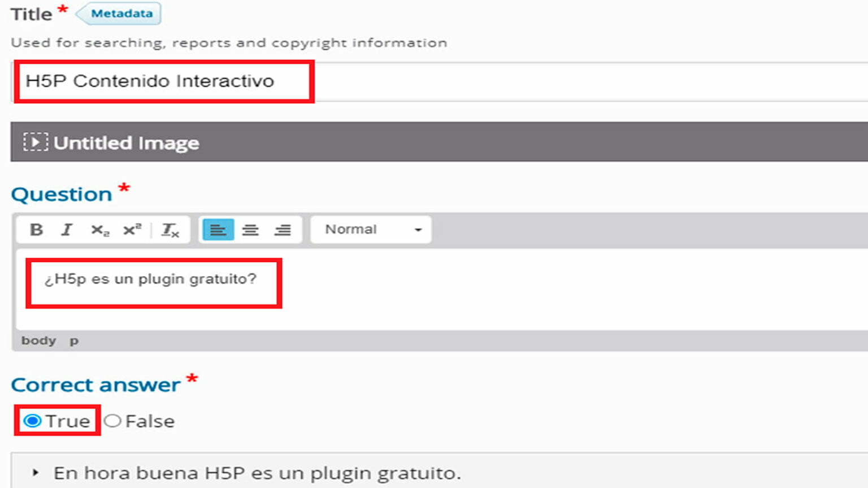This screenshot has width=868, height=488.
Task: Expand the 'En hora buena' feedback section
Action: (439, 473)
